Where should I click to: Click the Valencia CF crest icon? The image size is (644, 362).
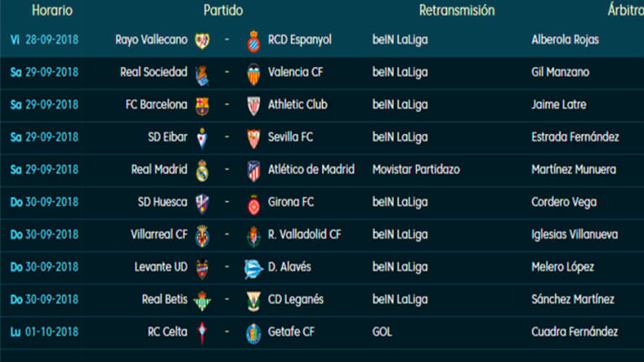[x=252, y=73]
